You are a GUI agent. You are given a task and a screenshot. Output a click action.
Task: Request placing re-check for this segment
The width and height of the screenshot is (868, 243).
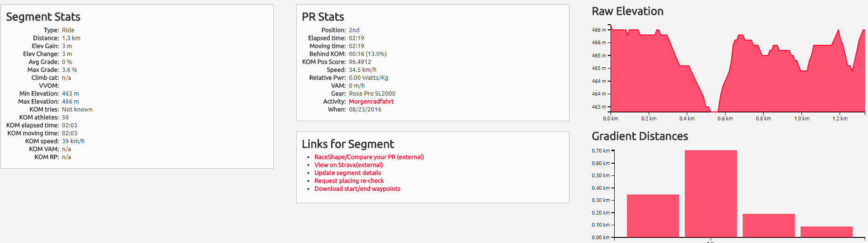349,181
